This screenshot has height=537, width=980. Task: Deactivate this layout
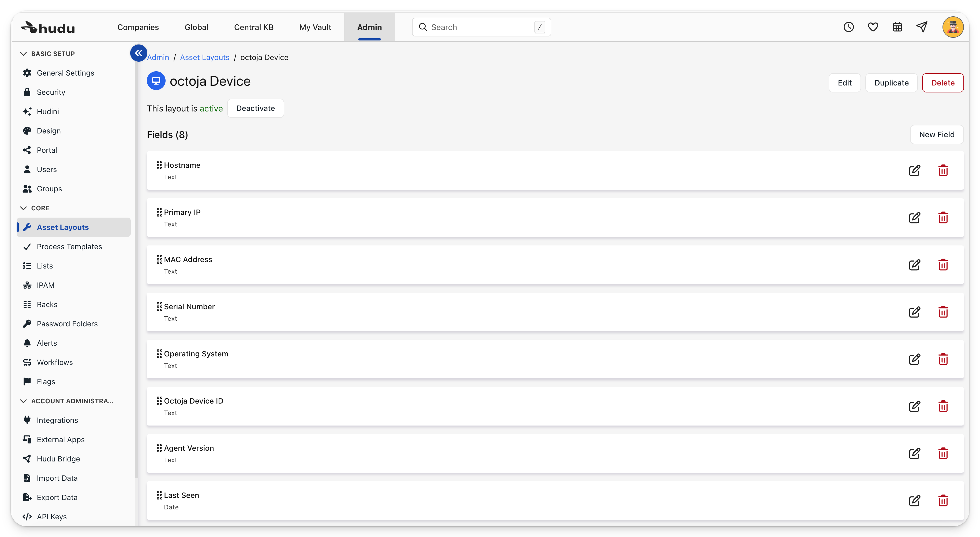pyautogui.click(x=256, y=108)
